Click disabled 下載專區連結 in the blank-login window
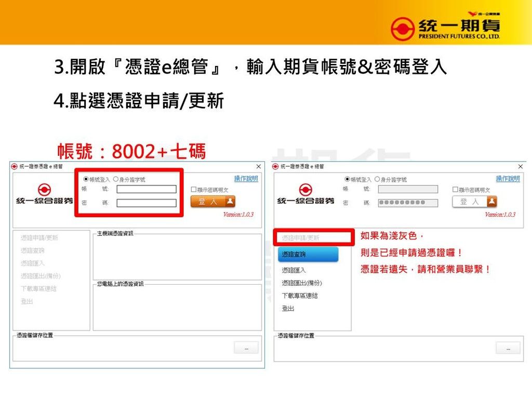 38,288
